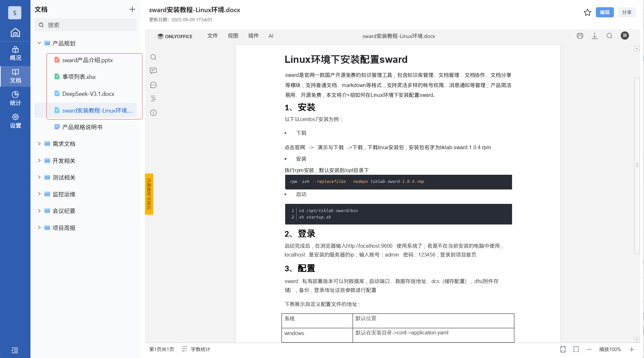Image resolution: width=644 pixels, height=358 pixels.
Task: Click plus icon to add new document
Action: pos(132,9)
